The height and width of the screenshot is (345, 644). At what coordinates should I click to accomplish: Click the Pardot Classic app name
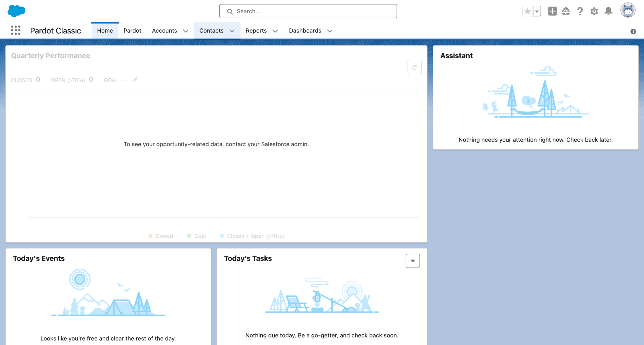pos(56,31)
